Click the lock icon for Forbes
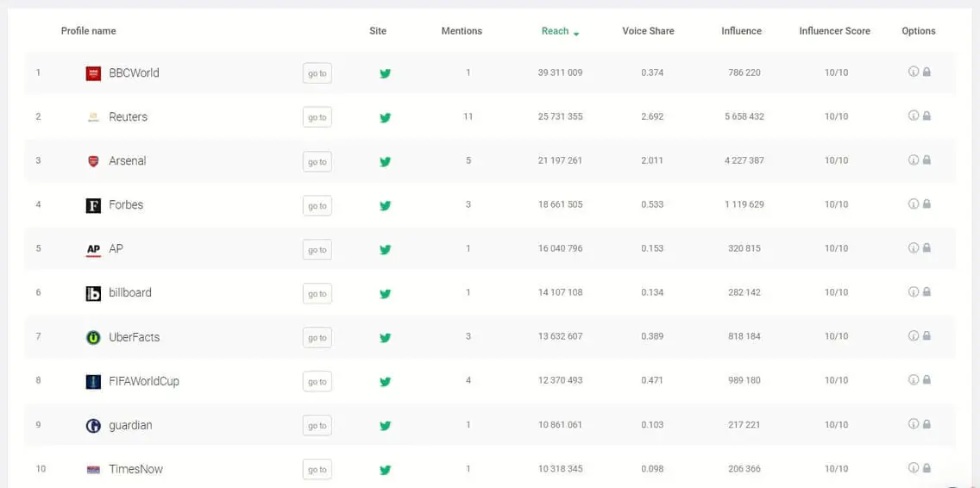Viewport: 980px width, 488px height. tap(927, 203)
